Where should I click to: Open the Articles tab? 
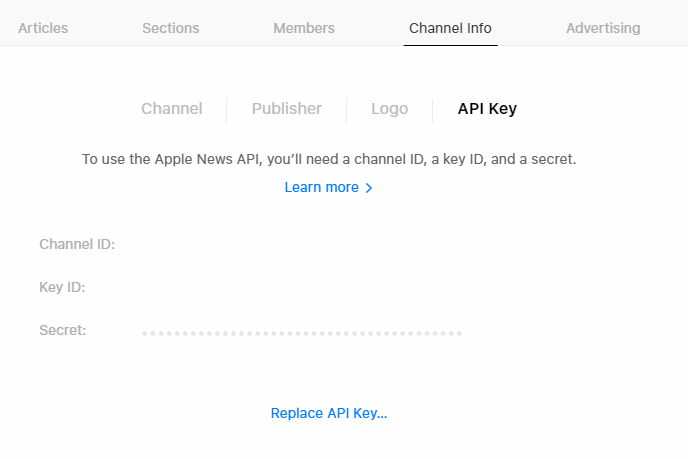click(x=43, y=28)
